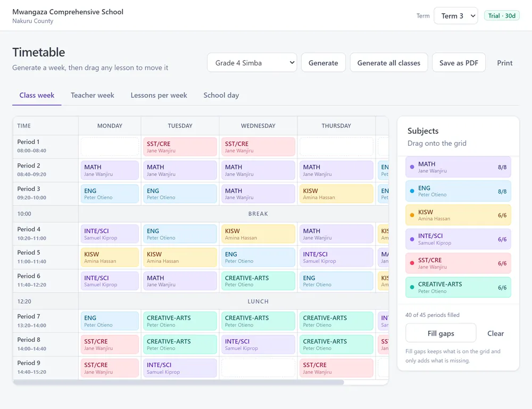Select Wednesday Period 7 CREATIVE-ARTS lesson
The image size is (532, 409).
point(258,321)
